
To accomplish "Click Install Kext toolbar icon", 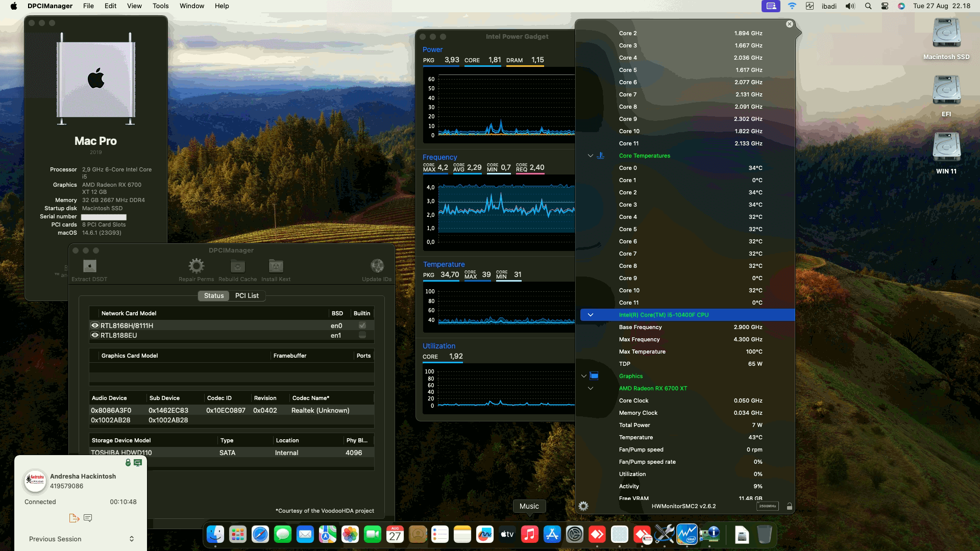I will click(x=276, y=266).
